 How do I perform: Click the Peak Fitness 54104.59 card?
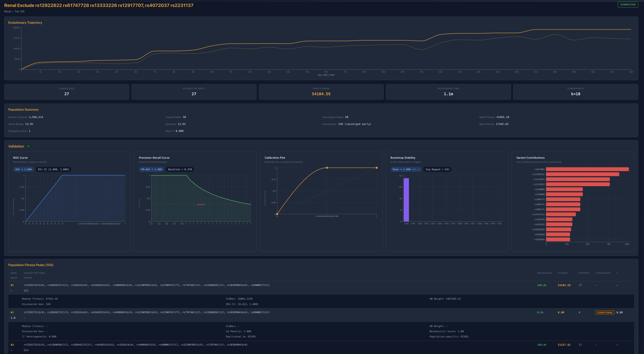(321, 92)
